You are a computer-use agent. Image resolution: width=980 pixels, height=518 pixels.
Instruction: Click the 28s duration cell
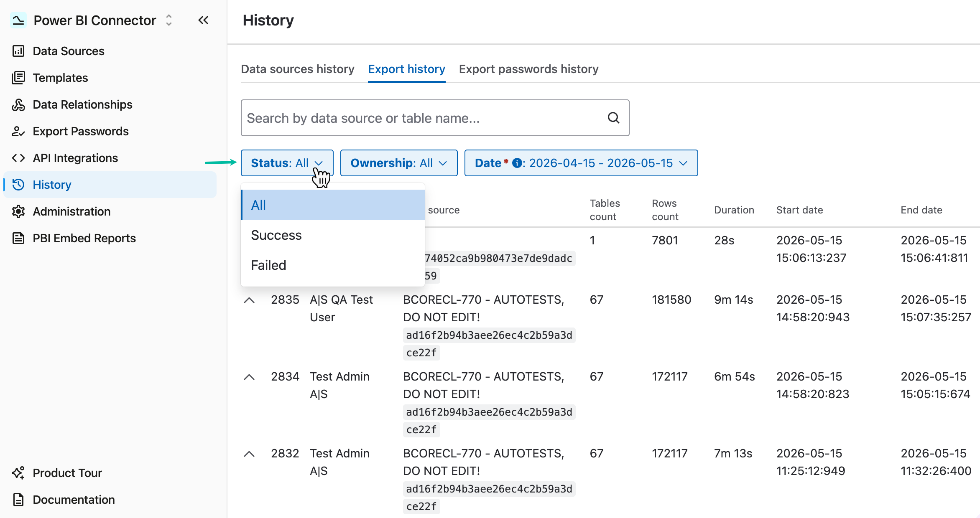coord(724,240)
